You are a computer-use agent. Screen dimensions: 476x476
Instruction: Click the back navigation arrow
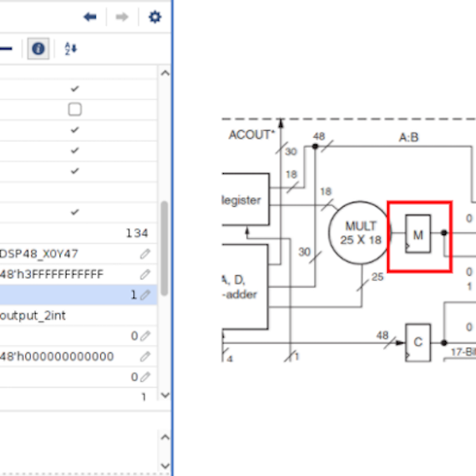point(90,17)
